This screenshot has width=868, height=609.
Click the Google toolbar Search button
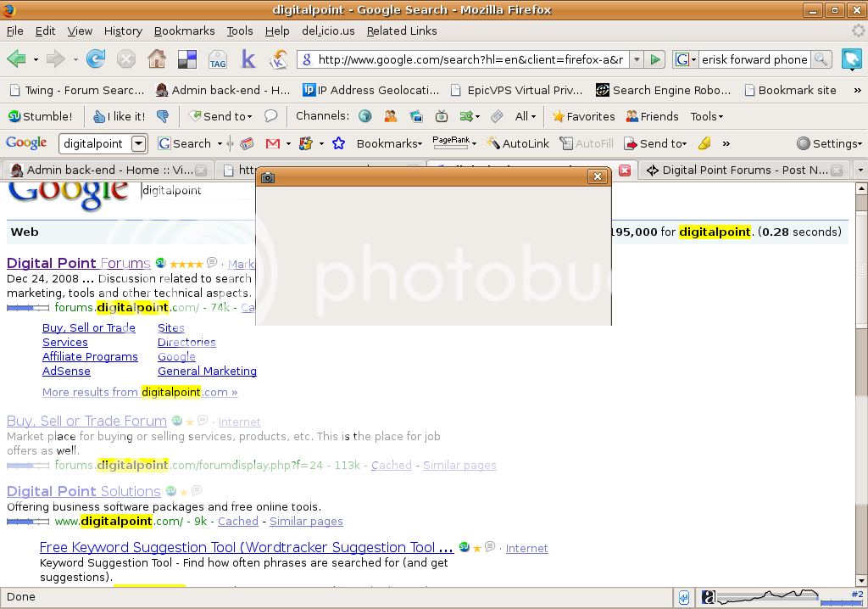click(184, 143)
